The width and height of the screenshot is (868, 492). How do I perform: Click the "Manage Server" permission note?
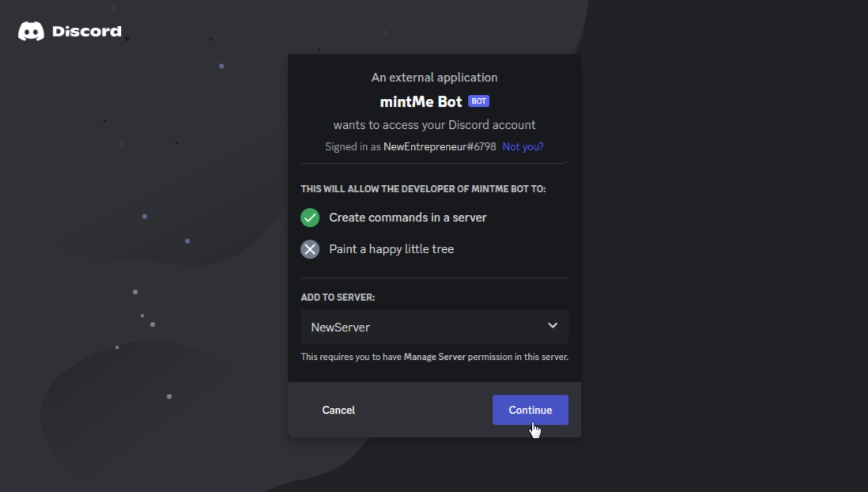(x=434, y=357)
